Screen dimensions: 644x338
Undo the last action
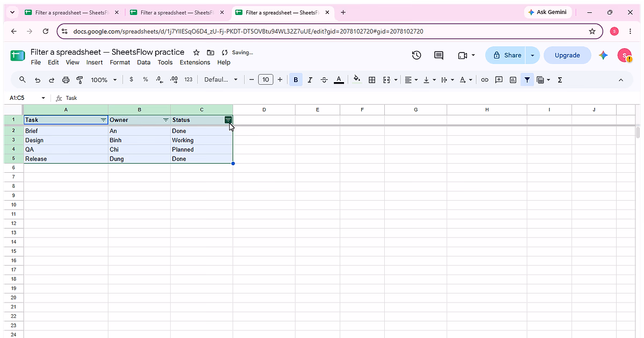coord(38,79)
